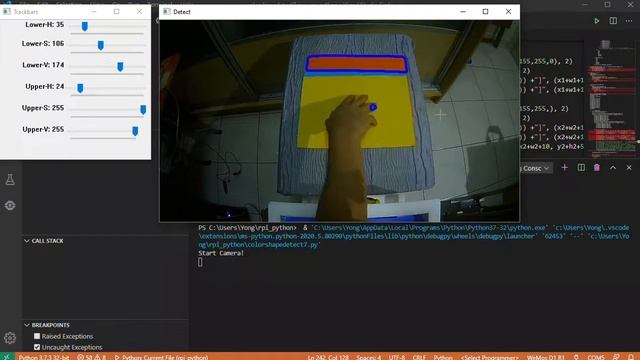The width and height of the screenshot is (640, 360).
Task: Click the Upper-H slider thumb
Action: pos(80,88)
